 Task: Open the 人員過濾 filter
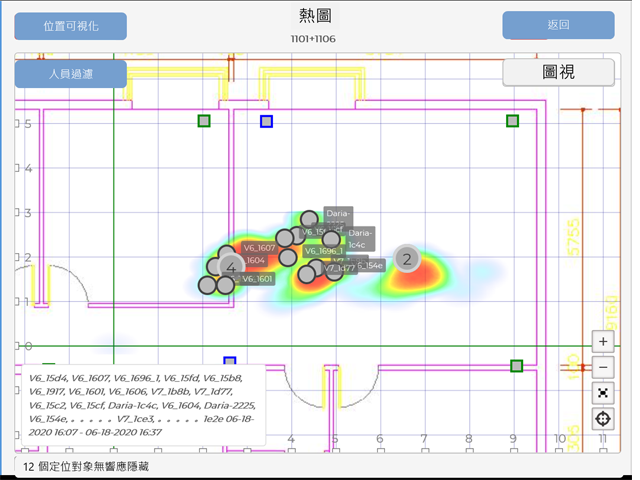tap(71, 74)
